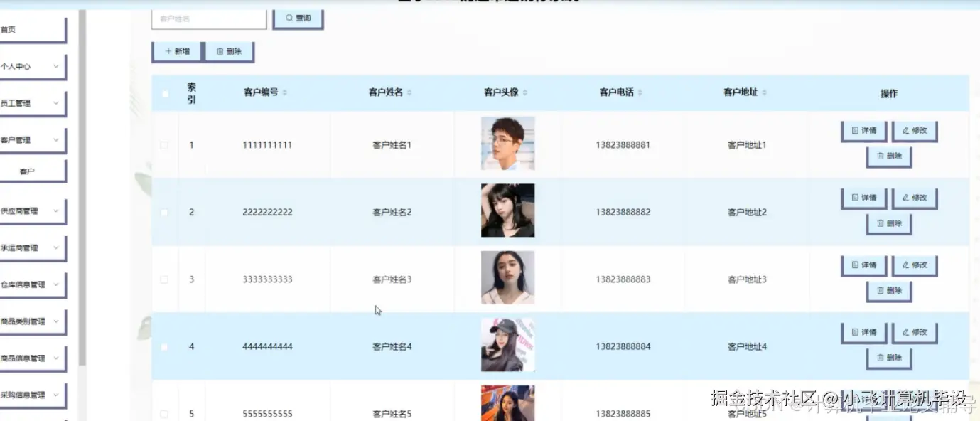Click the trash 删除 button above table
This screenshot has height=421, width=980.
click(229, 52)
